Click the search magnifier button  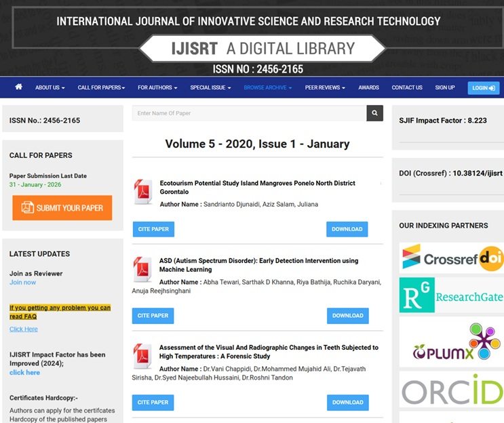374,113
